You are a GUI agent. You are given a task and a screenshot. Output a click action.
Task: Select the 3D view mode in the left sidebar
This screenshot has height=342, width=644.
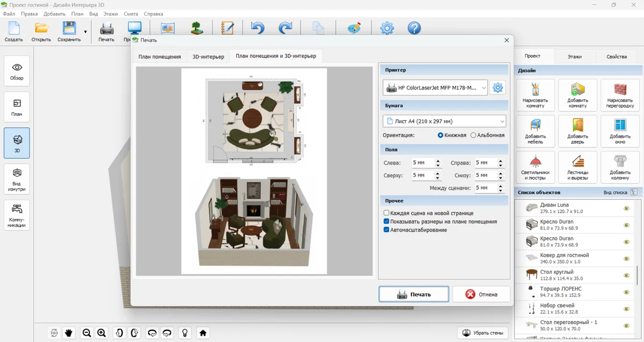[17, 143]
